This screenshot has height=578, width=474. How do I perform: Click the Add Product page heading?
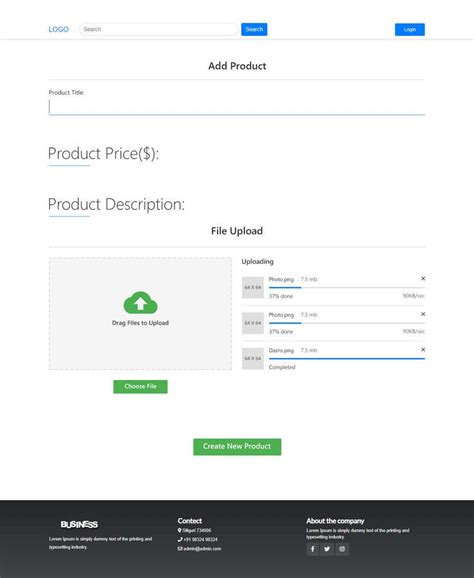[237, 66]
